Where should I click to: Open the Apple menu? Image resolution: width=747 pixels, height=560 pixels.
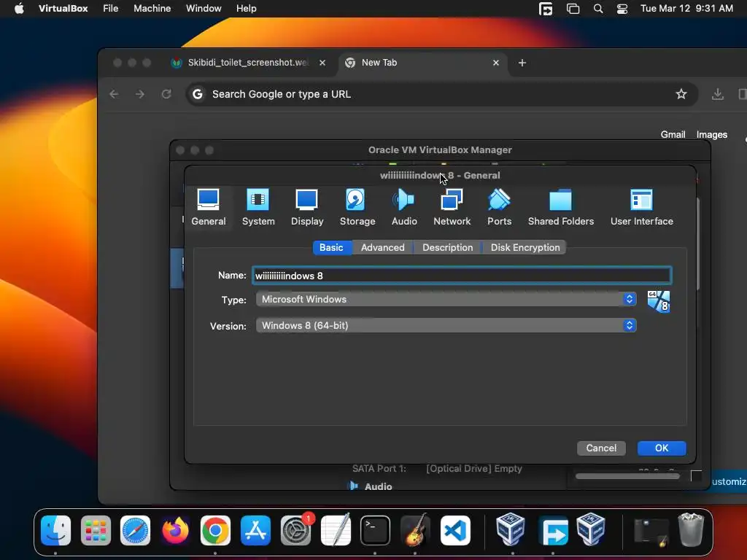coord(19,9)
